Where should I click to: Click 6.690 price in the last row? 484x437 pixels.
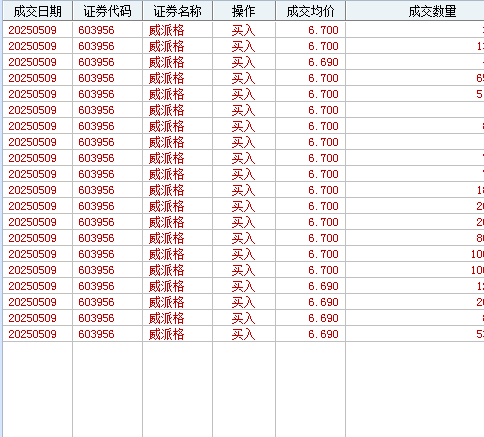pyautogui.click(x=323, y=334)
